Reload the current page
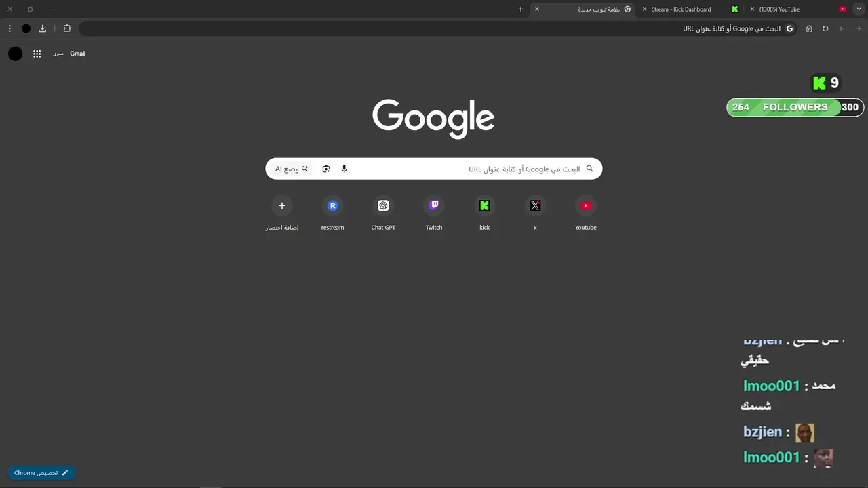The height and width of the screenshot is (488, 868). (825, 28)
